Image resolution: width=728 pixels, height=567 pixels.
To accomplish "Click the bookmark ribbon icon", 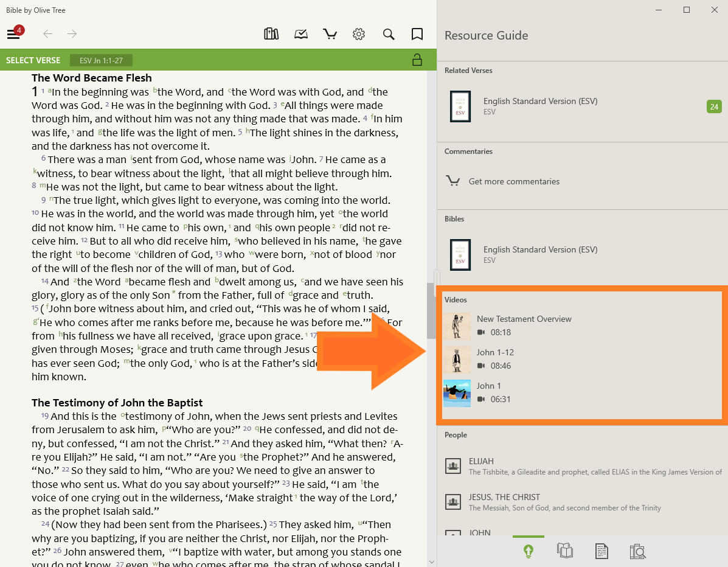I will [x=417, y=34].
